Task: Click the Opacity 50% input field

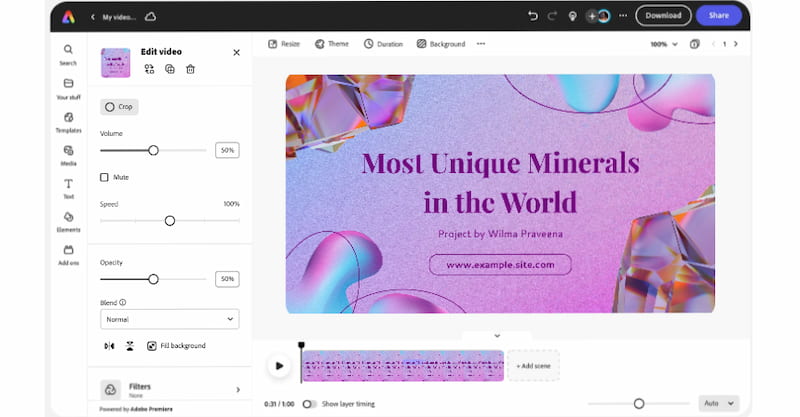Action: coord(227,279)
